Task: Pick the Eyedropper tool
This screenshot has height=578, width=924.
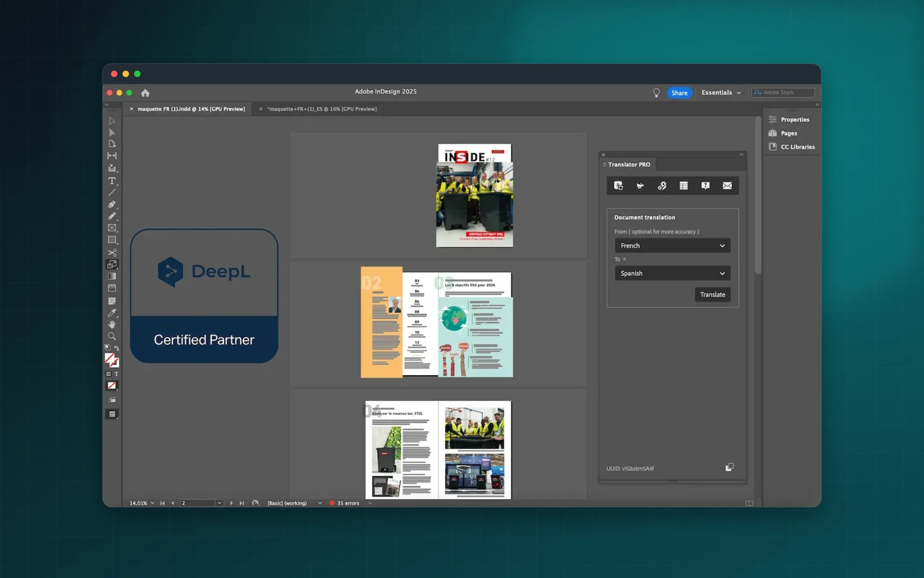Action: [112, 313]
